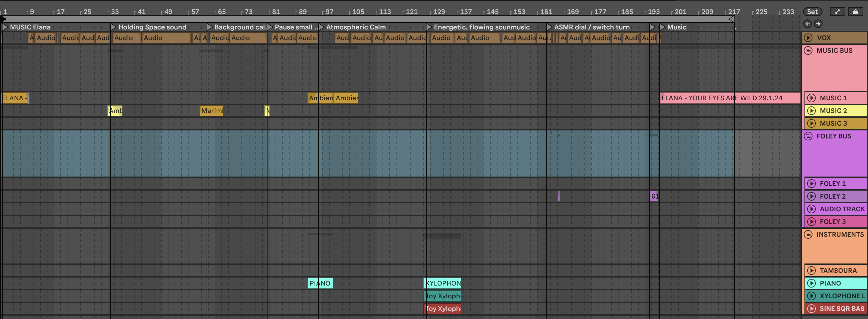The image size is (868, 319).
Task: Collapse the FOLEY BUS group
Action: pyautogui.click(x=808, y=136)
